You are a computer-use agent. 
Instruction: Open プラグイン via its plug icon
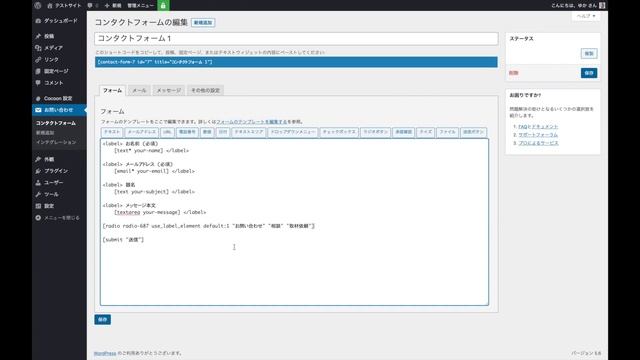(38, 171)
